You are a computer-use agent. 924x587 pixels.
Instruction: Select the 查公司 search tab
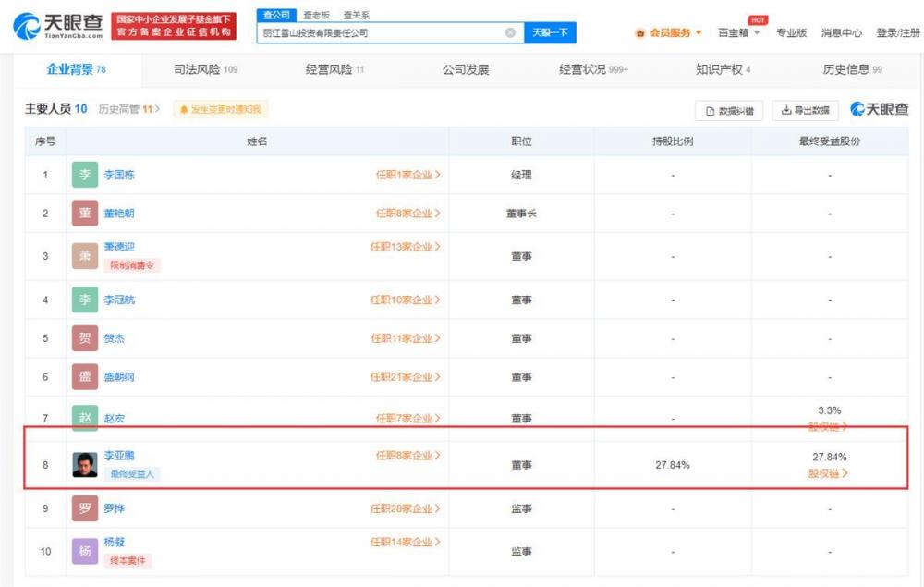[276, 15]
